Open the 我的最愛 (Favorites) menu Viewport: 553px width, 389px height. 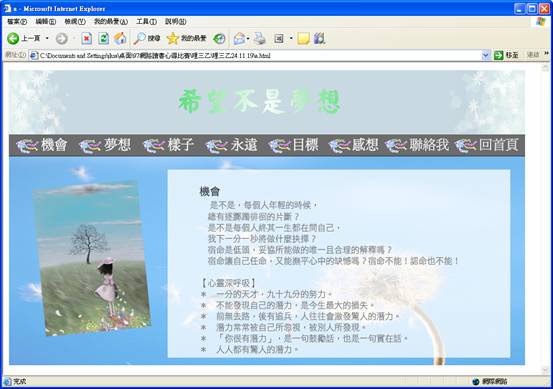pyautogui.click(x=111, y=22)
